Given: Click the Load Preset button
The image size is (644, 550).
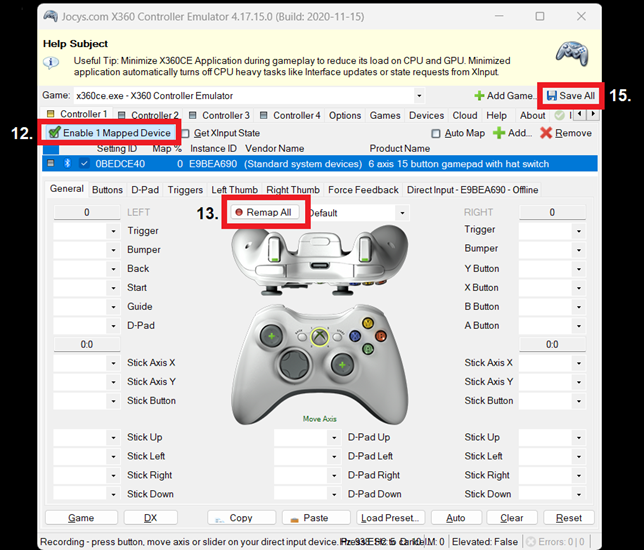Looking at the screenshot, I should [x=390, y=518].
